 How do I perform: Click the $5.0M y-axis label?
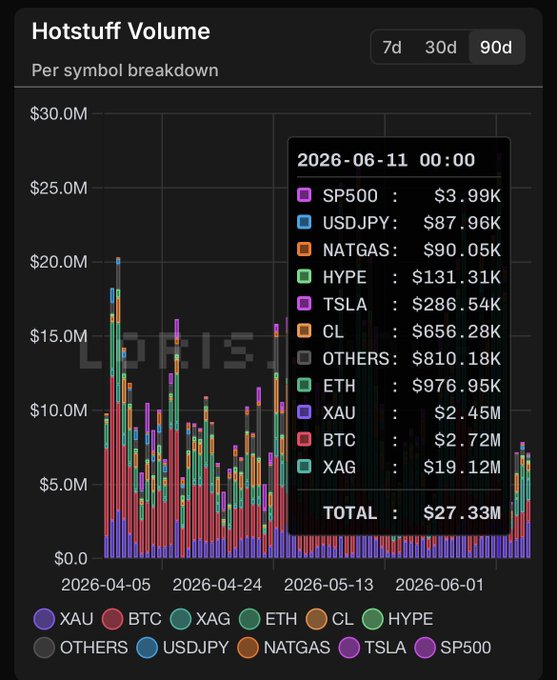coord(63,484)
